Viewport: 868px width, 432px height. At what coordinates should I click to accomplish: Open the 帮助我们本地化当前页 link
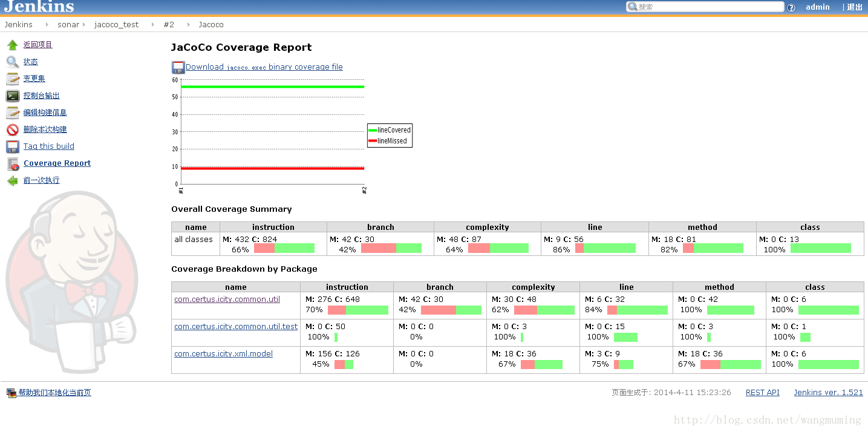click(x=54, y=393)
